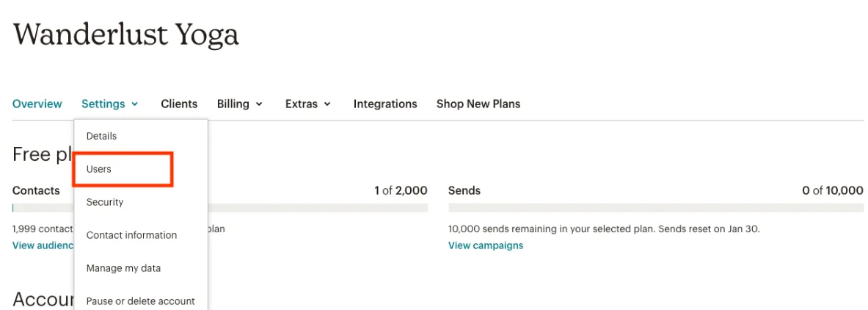868x310 pixels.
Task: Open the Billing menu label
Action: [x=233, y=104]
